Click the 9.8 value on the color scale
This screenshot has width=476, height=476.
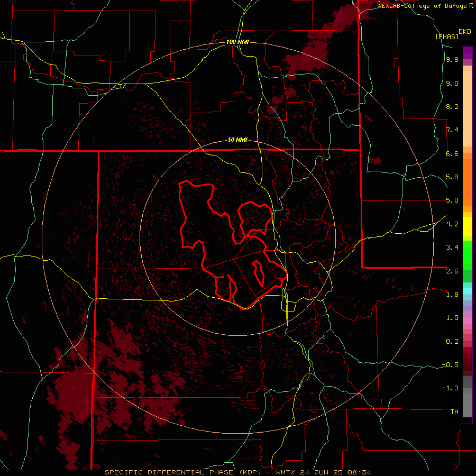[452, 60]
